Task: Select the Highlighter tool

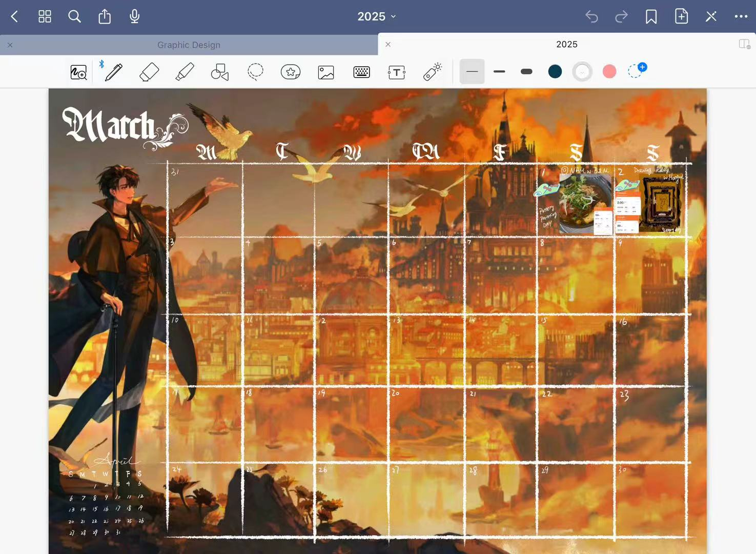Action: pyautogui.click(x=185, y=72)
